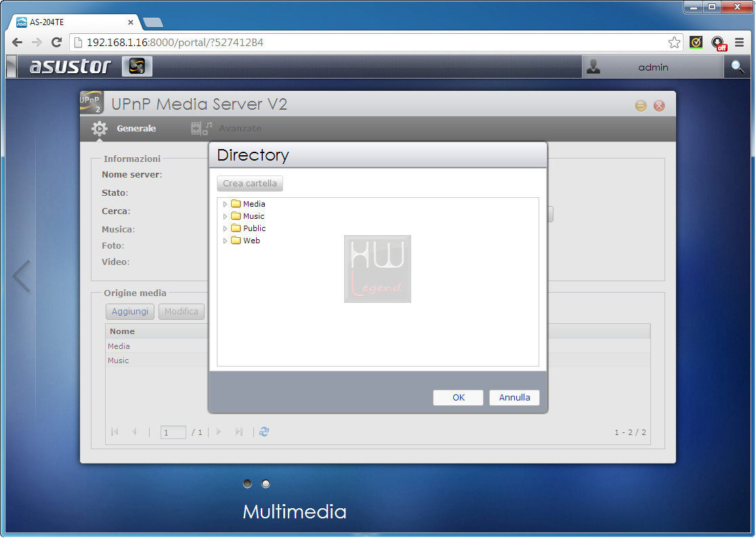
Task: Reload the browser page
Action: pos(56,43)
